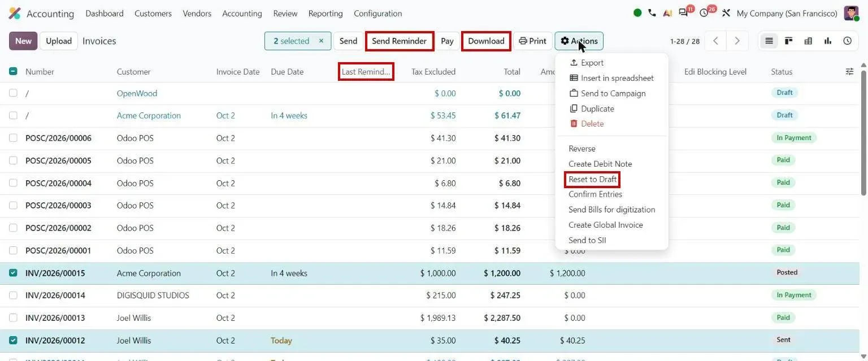Open the Accounting top menu

(242, 14)
